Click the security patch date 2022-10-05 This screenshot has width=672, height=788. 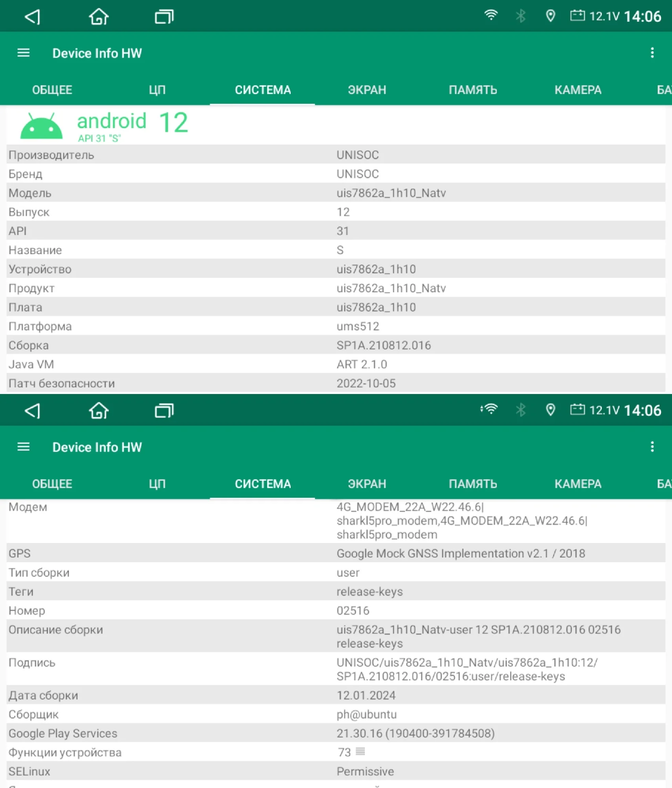click(366, 383)
